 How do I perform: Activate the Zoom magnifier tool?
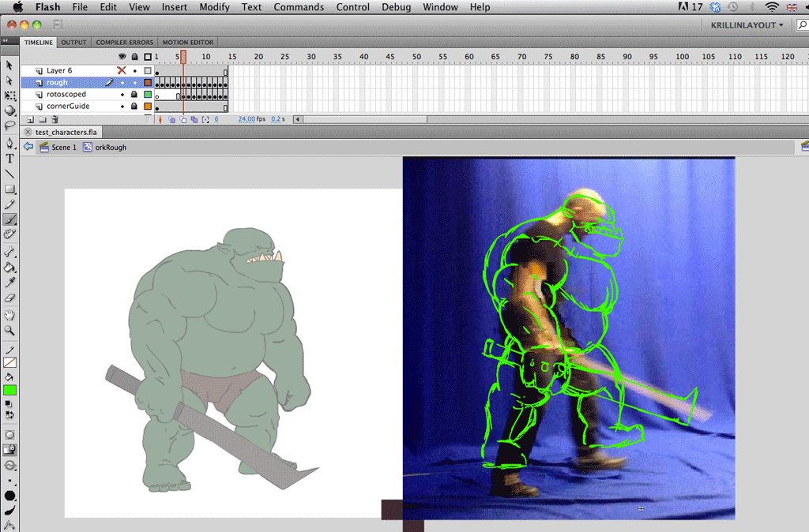[9, 330]
